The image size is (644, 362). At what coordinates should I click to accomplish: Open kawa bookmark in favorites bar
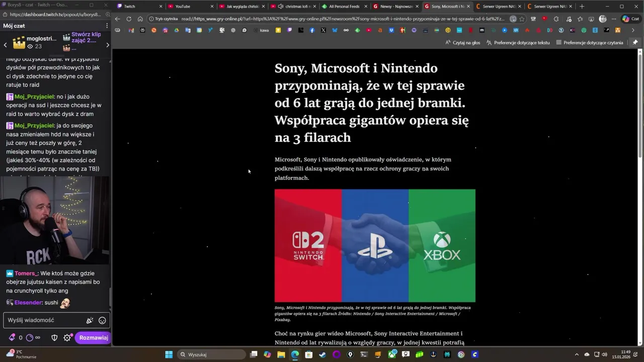pyautogui.click(x=261, y=30)
